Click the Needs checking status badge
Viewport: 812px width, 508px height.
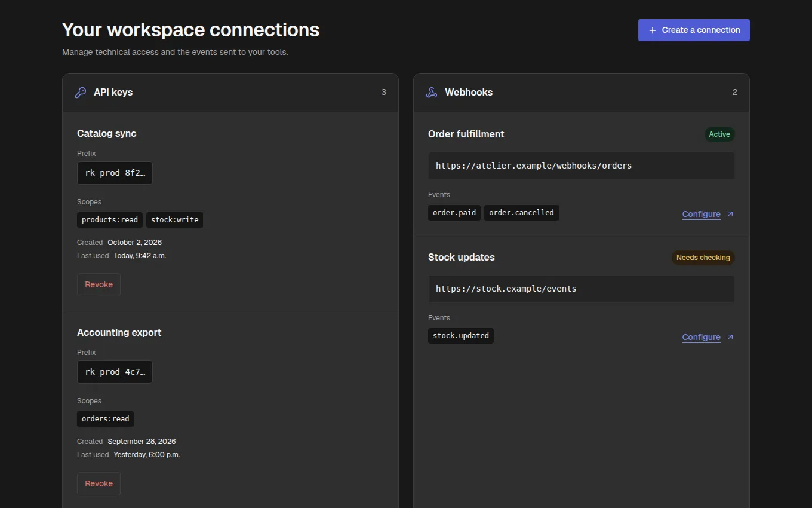coord(703,258)
